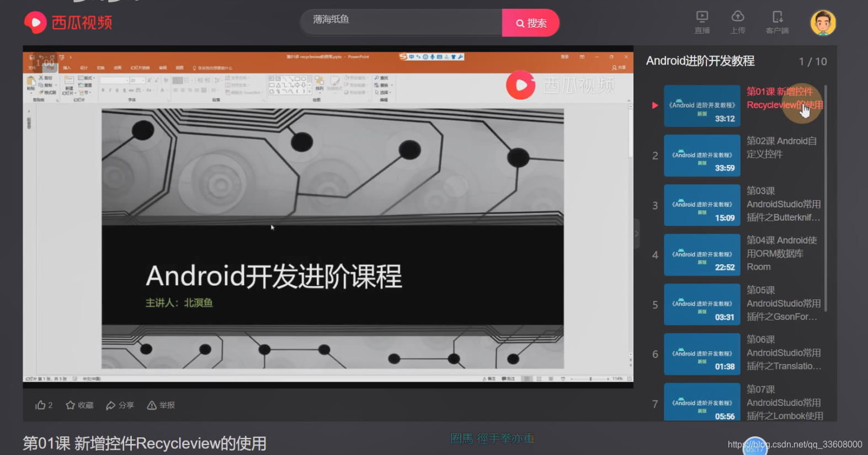Open the font size 20 dropdown
Viewport: 868px width, 455px height.
point(137,81)
